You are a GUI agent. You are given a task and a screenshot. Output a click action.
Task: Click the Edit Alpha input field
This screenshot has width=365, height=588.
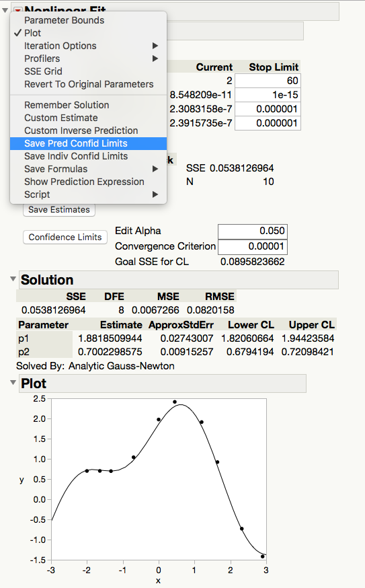click(253, 231)
